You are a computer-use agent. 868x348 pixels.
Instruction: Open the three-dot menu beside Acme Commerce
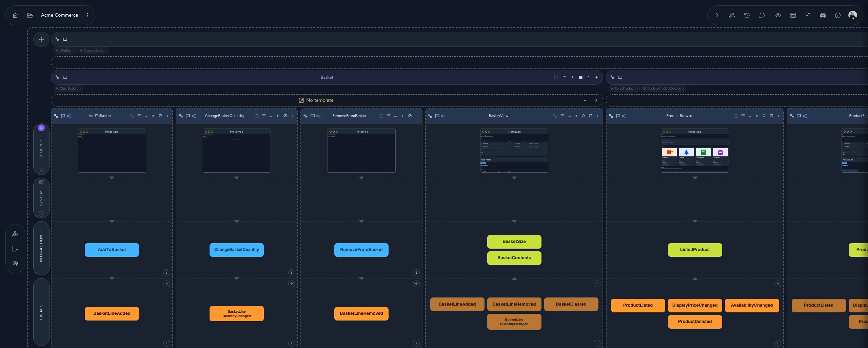pos(87,15)
